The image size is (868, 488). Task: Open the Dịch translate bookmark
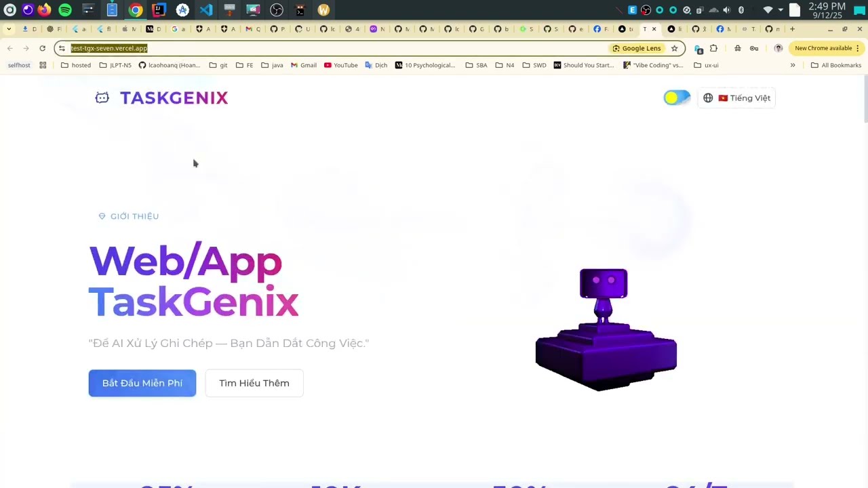(x=376, y=65)
